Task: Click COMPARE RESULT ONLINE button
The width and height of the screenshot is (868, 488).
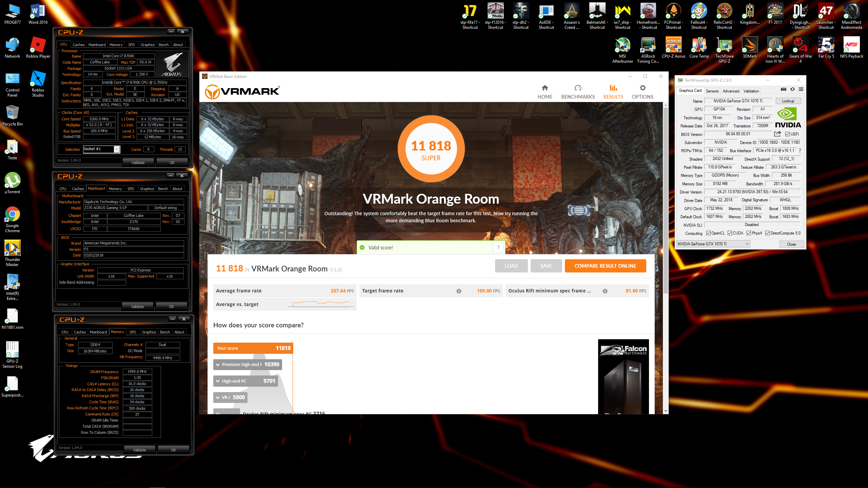Action: click(605, 266)
